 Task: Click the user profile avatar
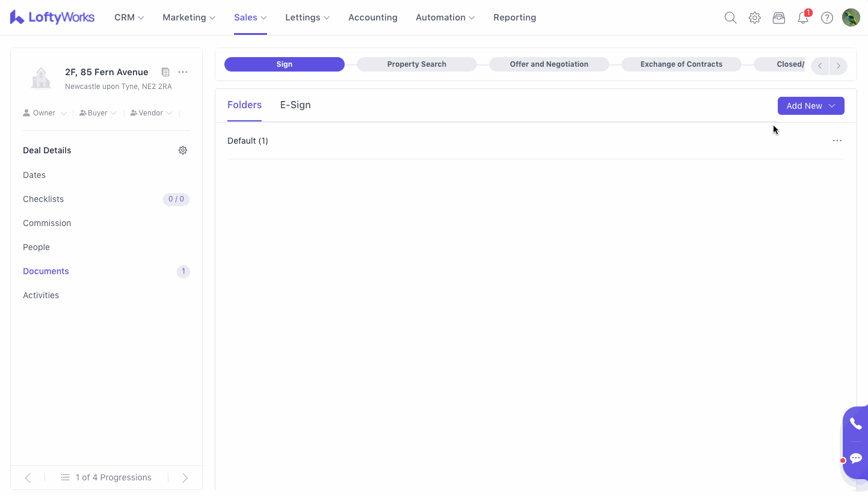[x=851, y=17]
